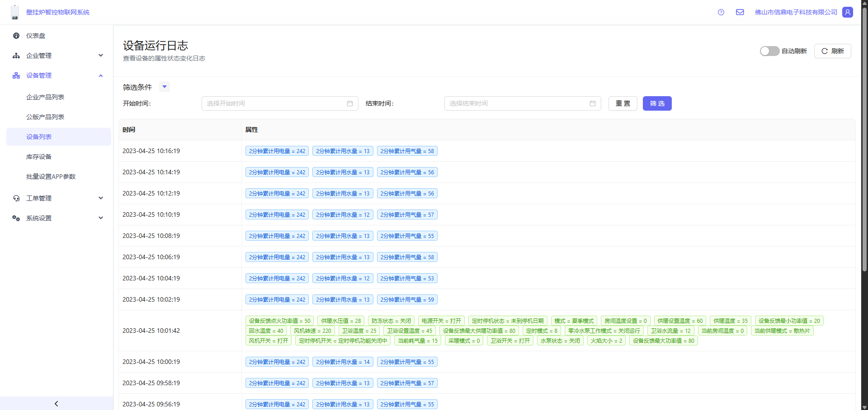Click the calendar icon in end time field
868x410 pixels.
coord(593,103)
